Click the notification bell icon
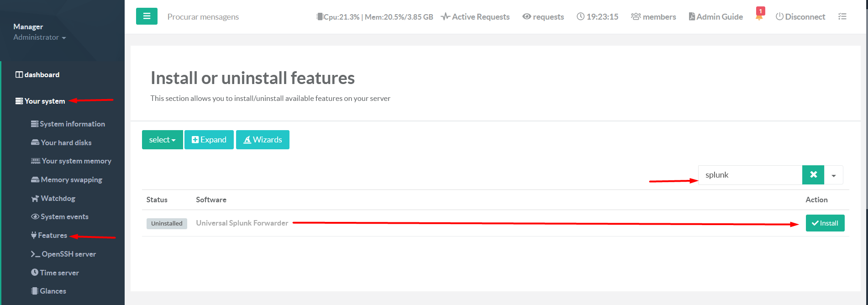Screen dimensions: 868x305 coord(759,16)
